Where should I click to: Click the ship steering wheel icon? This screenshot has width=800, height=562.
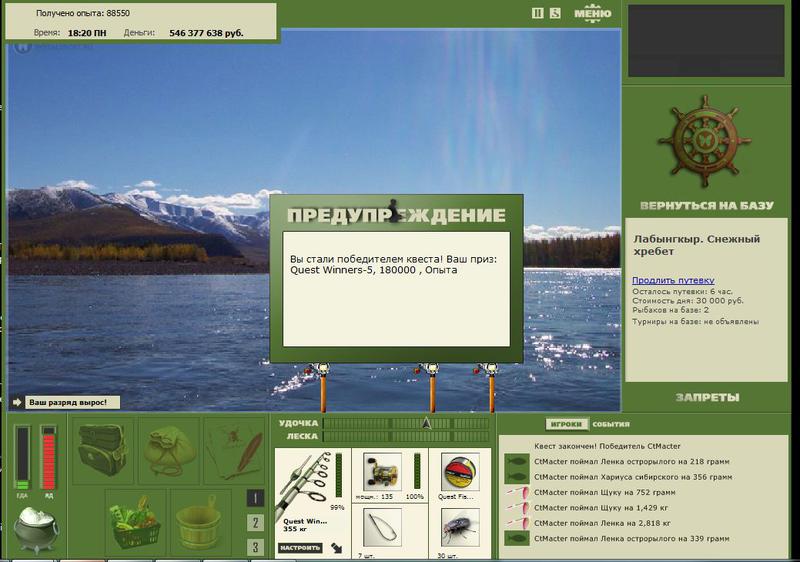(705, 141)
